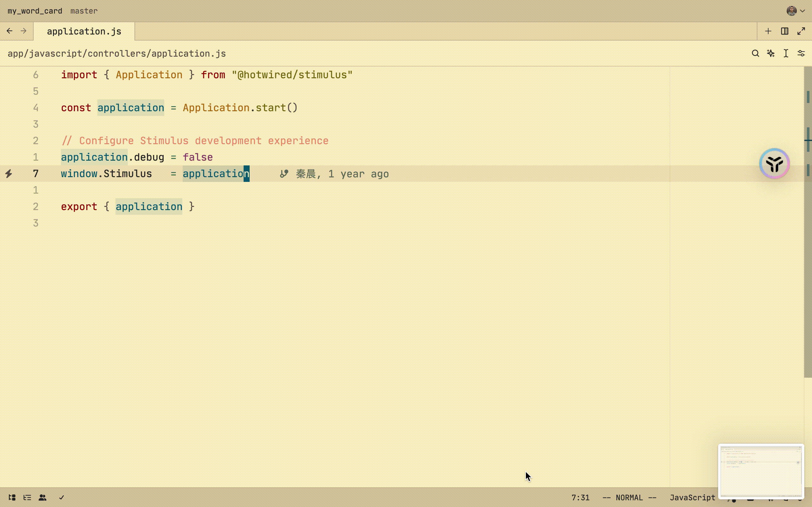
Task: Open the editor controls settings menu
Action: (x=801, y=54)
